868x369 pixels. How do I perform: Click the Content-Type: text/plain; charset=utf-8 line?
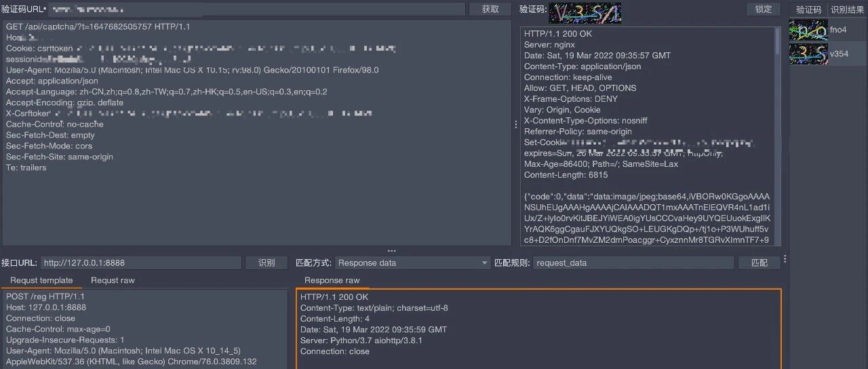click(374, 308)
